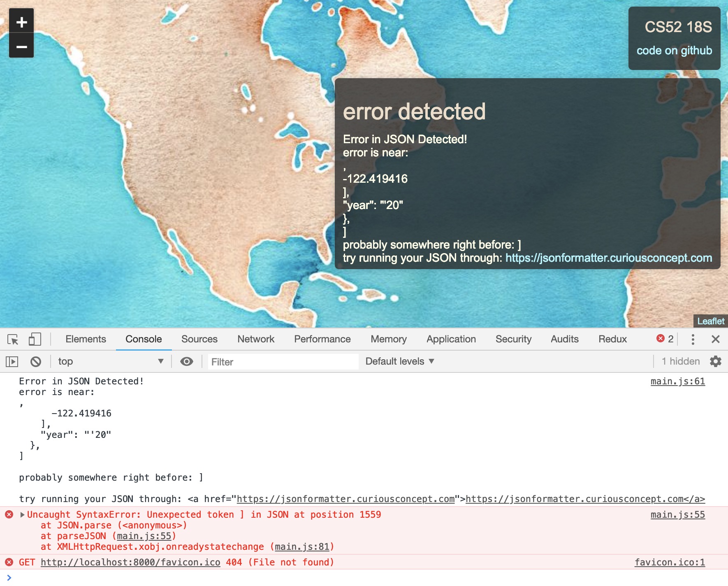This screenshot has width=728, height=586.
Task: Switch to the Security tab
Action: pyautogui.click(x=513, y=339)
